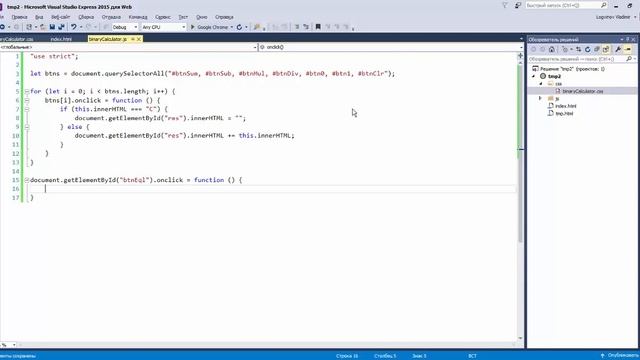Click Properties wrench icon in Solution Explorer
Screen dimensions: 640x360
(x=618, y=49)
